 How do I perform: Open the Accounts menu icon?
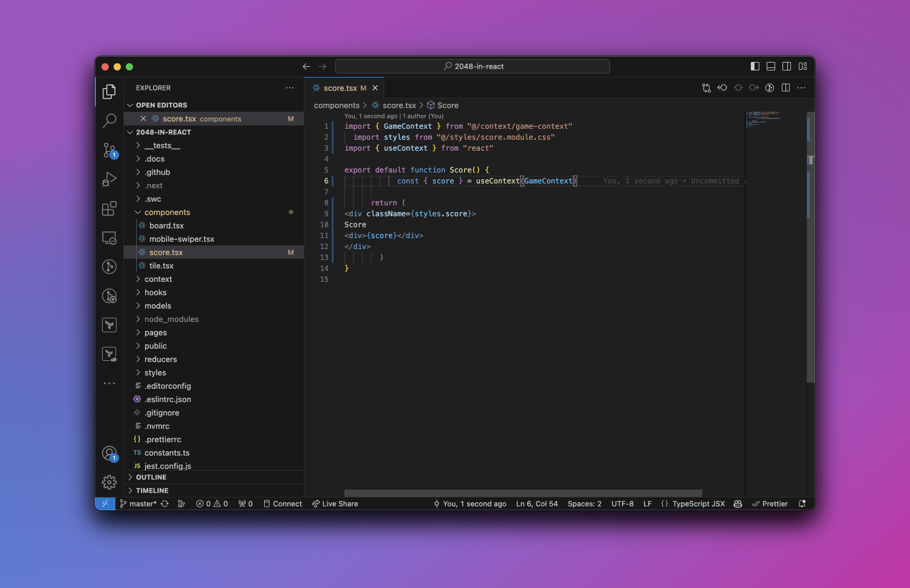click(x=109, y=454)
